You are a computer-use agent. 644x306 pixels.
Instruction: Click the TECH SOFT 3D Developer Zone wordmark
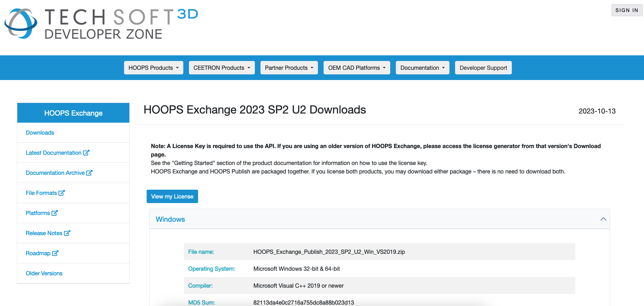(x=121, y=24)
